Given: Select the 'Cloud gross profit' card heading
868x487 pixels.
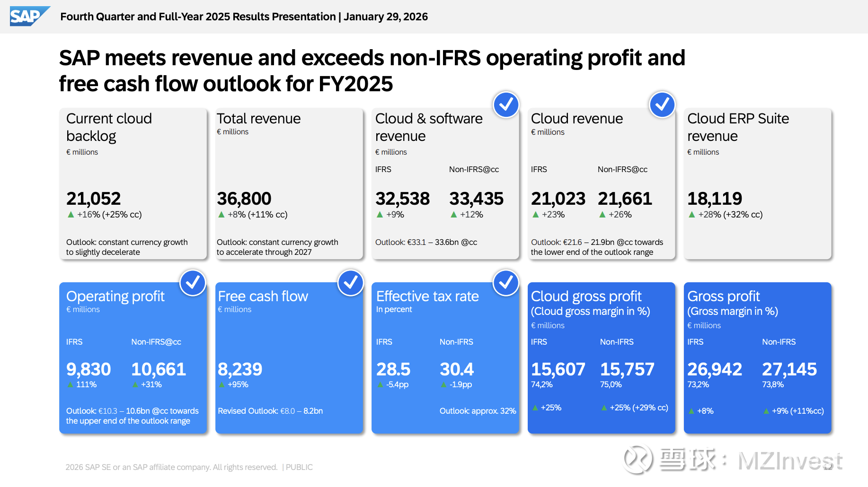Looking at the screenshot, I should pos(586,296).
